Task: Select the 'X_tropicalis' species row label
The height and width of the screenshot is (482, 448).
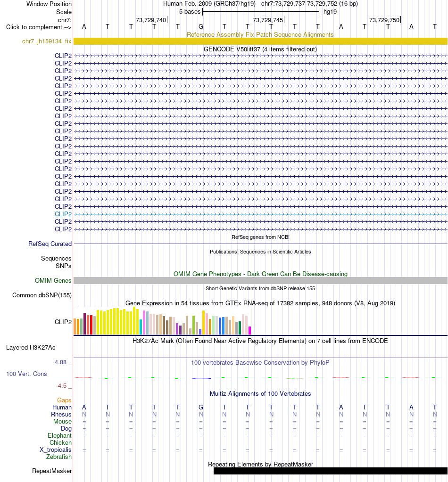Action: click(x=55, y=449)
